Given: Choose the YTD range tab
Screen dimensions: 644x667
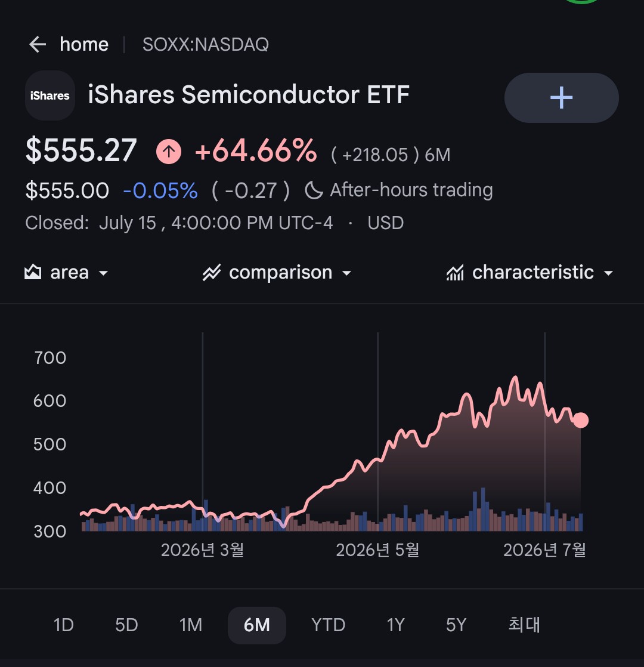Looking at the screenshot, I should click(328, 625).
